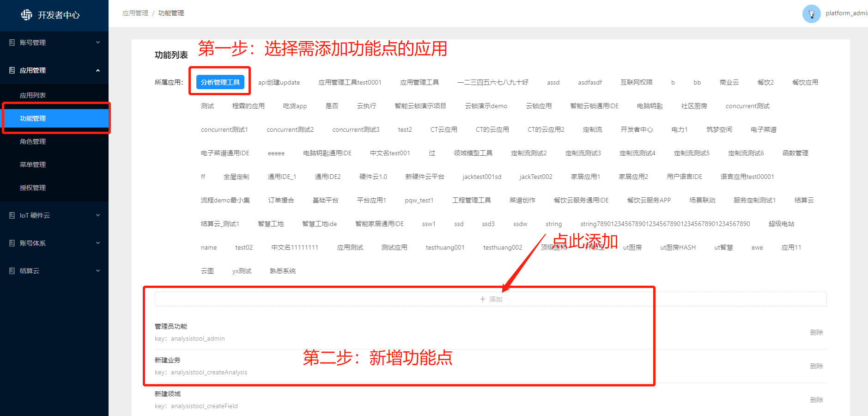Select the 工程管理工具 application tag

tap(472, 200)
